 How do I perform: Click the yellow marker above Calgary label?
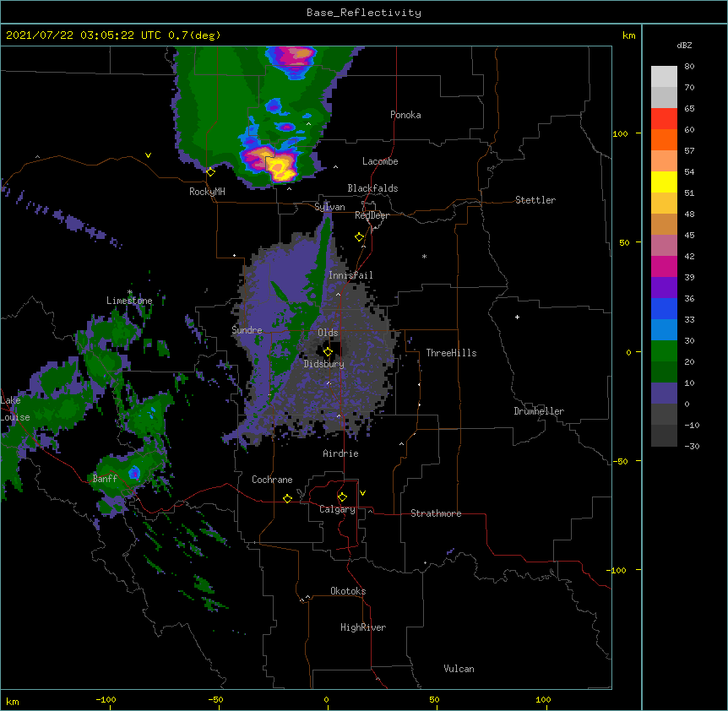coord(342,497)
